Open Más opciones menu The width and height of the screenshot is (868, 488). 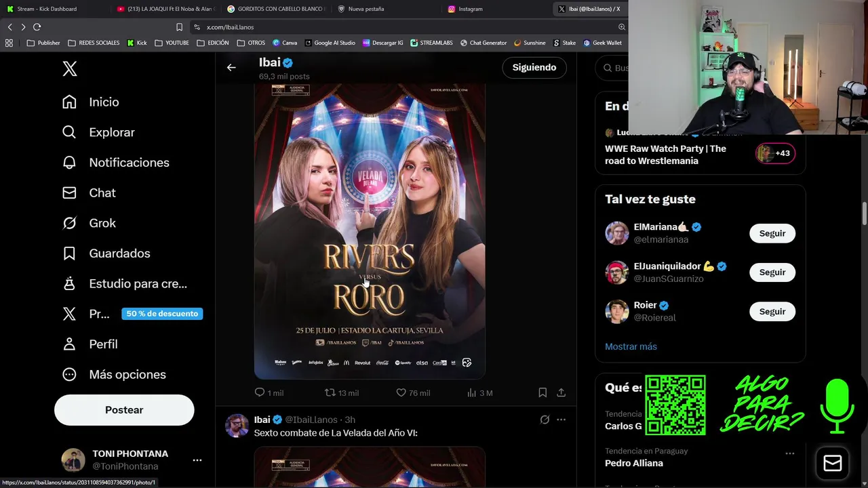pyautogui.click(x=113, y=374)
